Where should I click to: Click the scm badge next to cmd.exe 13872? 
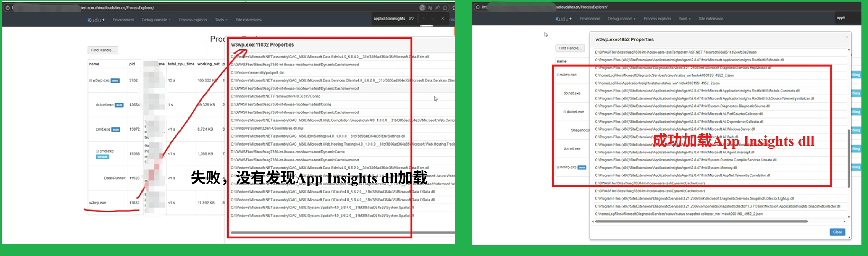116,129
